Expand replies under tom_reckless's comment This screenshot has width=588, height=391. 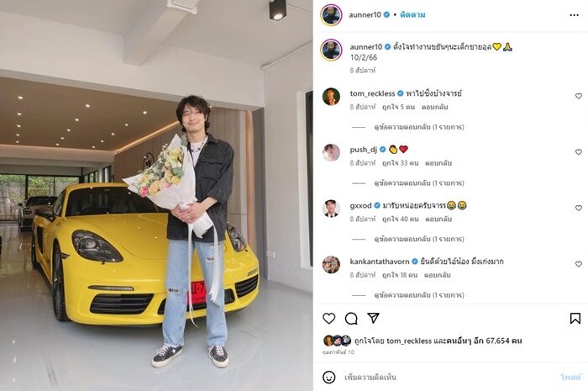(x=419, y=127)
